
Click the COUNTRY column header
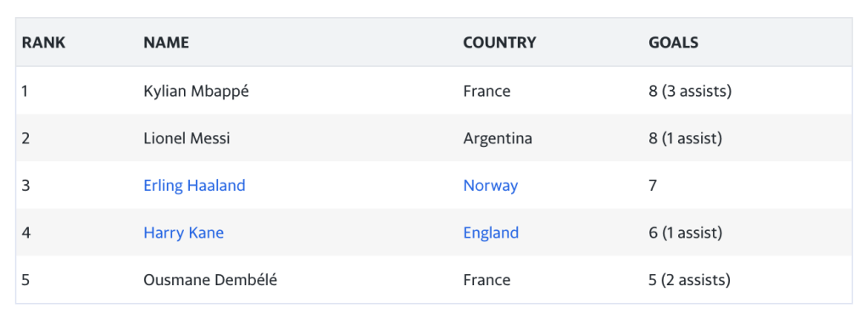[x=499, y=42]
